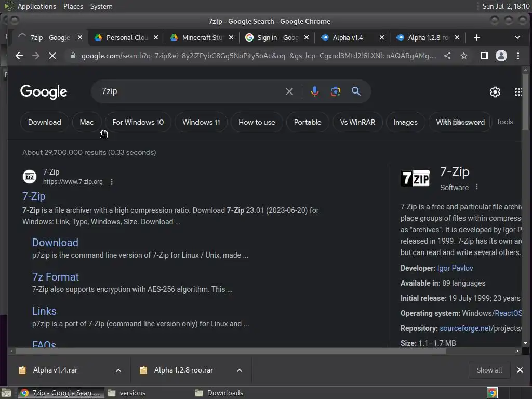Open the Places menu
This screenshot has height=399, width=532.
pos(73,6)
